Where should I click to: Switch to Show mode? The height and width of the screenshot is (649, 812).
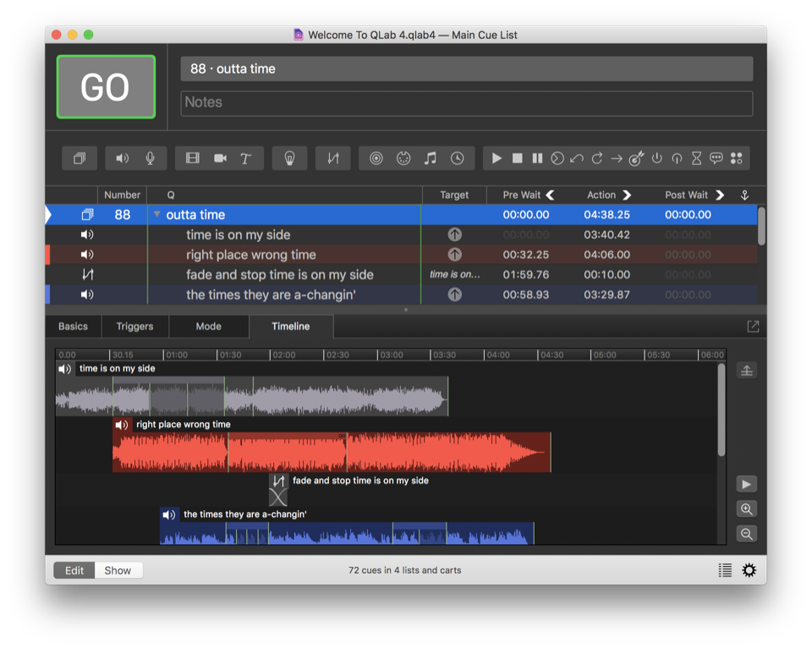point(118,570)
